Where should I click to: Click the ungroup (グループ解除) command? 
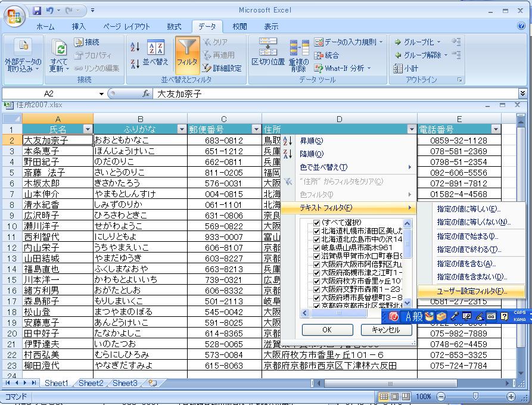[x=421, y=55]
